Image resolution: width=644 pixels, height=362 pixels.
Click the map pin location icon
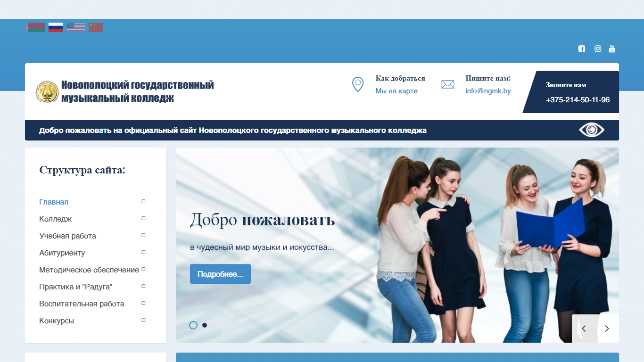[358, 84]
